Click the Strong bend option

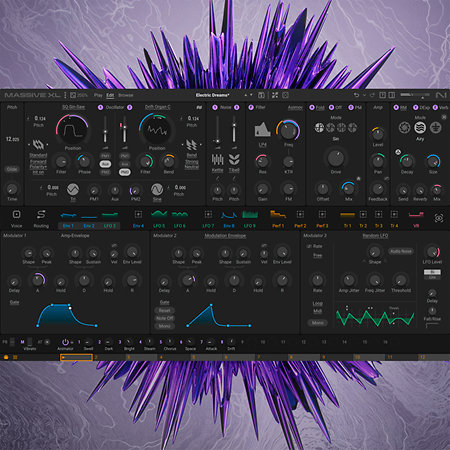(x=192, y=161)
